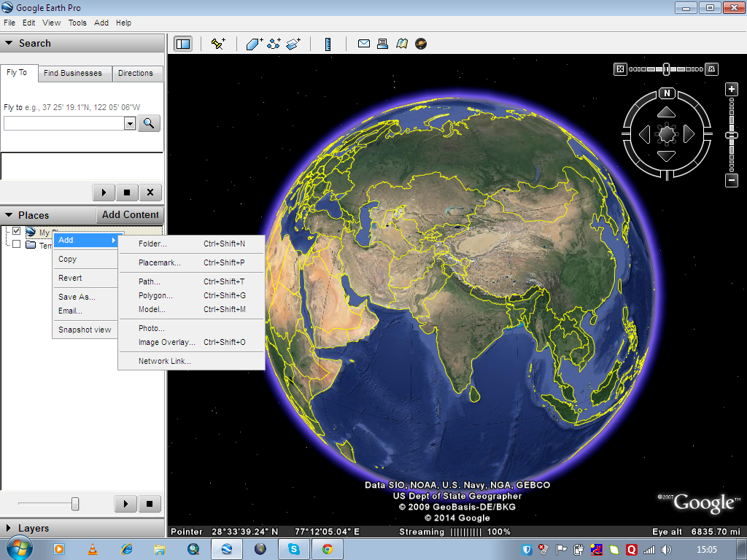Enable the Temporary Places checkbox
This screenshot has height=560, width=747.
pyautogui.click(x=18, y=245)
